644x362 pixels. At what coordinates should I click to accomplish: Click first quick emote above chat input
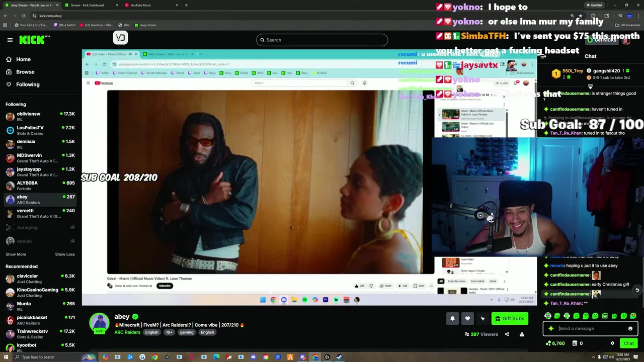[x=548, y=316]
